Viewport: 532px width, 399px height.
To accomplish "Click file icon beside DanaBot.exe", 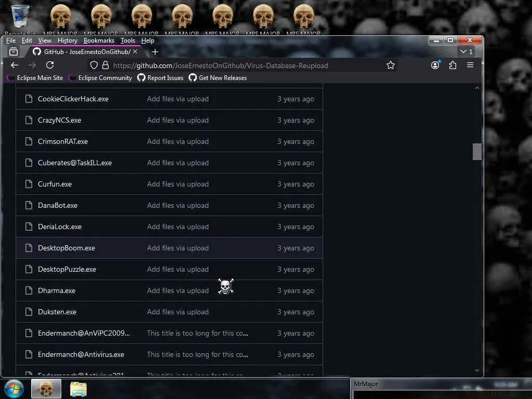I will tap(29, 205).
